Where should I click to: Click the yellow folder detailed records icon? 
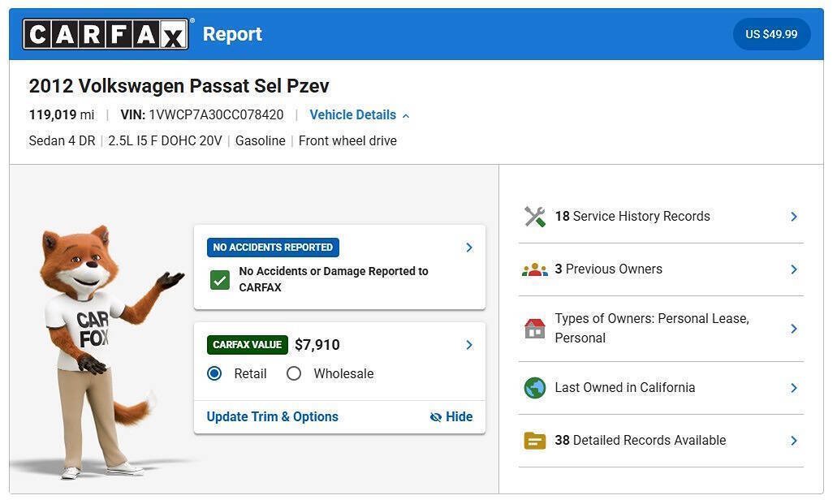click(x=534, y=441)
